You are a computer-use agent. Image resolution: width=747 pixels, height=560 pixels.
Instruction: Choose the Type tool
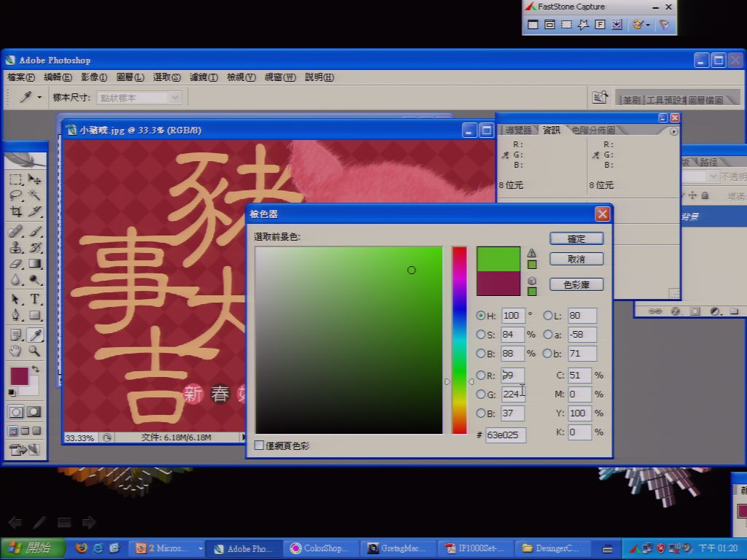pyautogui.click(x=34, y=299)
